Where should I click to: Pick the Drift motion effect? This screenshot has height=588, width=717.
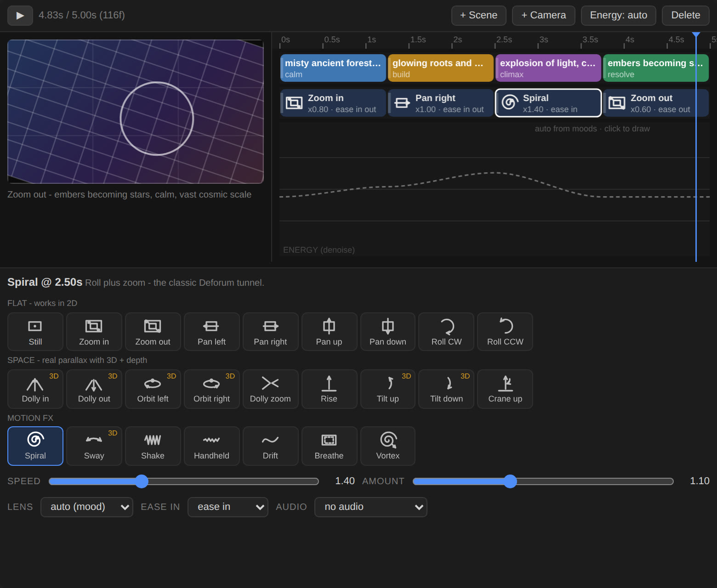(x=270, y=446)
